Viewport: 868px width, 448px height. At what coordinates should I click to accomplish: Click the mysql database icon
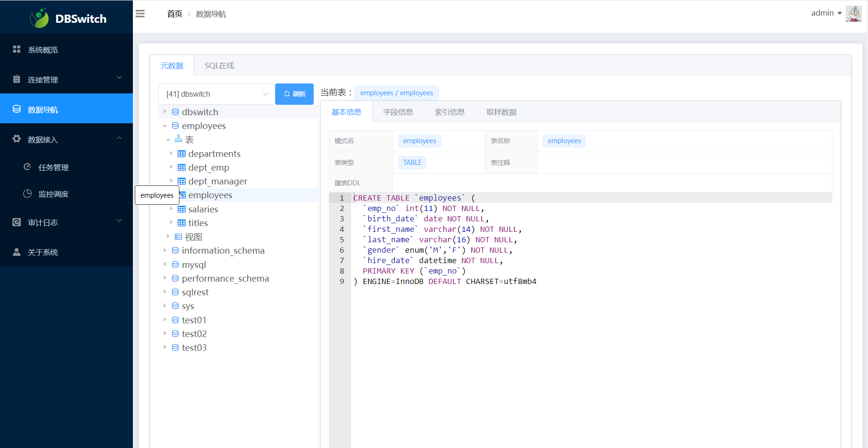[175, 265]
